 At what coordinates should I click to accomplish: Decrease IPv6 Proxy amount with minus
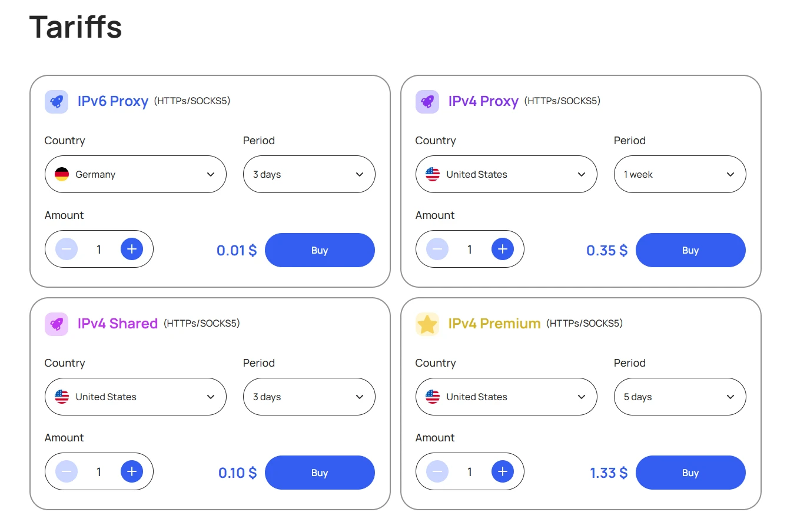[x=67, y=249]
